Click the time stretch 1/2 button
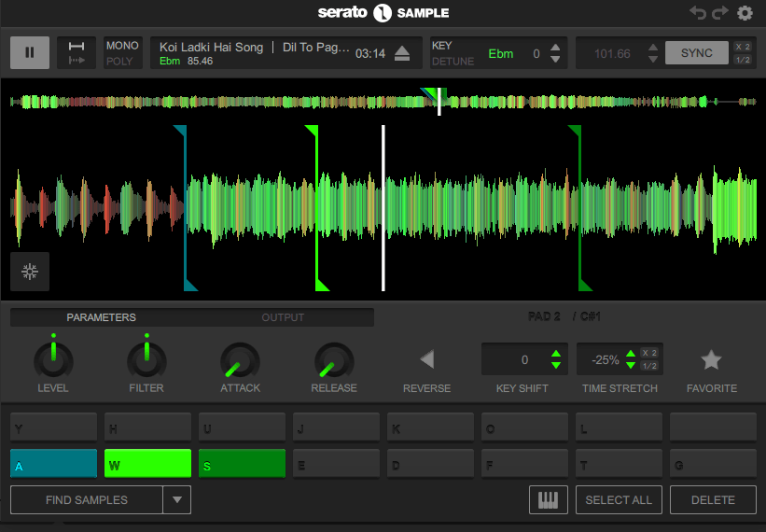The width and height of the screenshot is (766, 532). point(649,366)
